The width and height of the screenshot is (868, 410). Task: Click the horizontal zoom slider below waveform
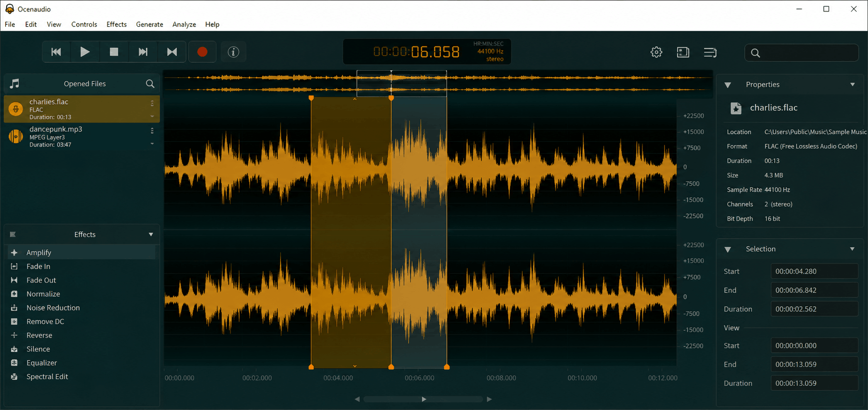[423, 399]
